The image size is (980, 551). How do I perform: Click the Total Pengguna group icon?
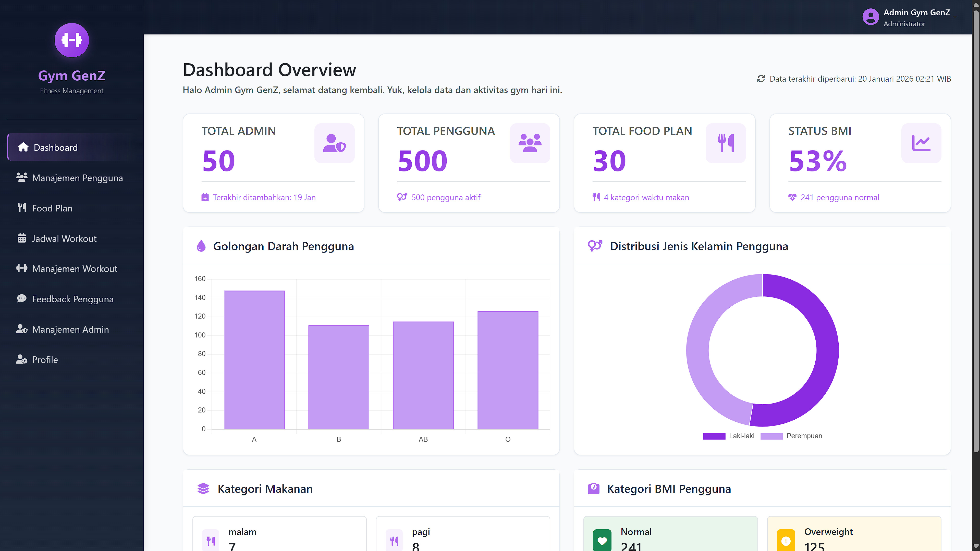pos(530,143)
